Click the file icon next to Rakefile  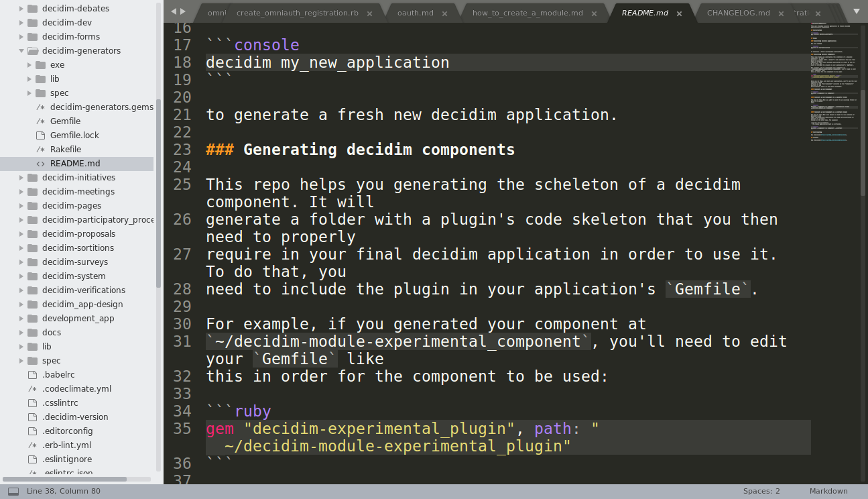(x=40, y=150)
